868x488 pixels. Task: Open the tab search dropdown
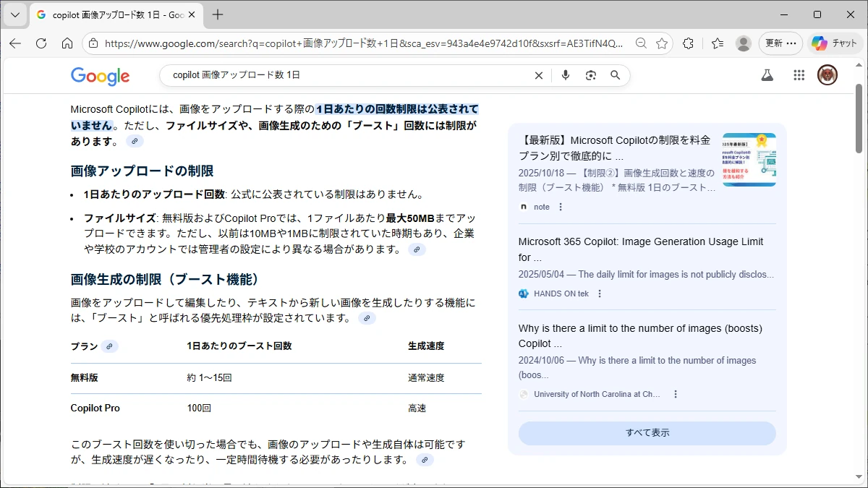click(15, 14)
